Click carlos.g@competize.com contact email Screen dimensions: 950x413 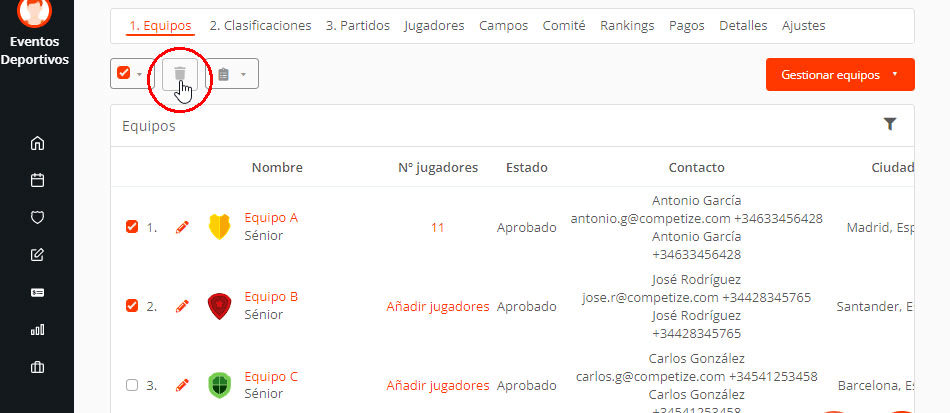pyautogui.click(x=650, y=377)
